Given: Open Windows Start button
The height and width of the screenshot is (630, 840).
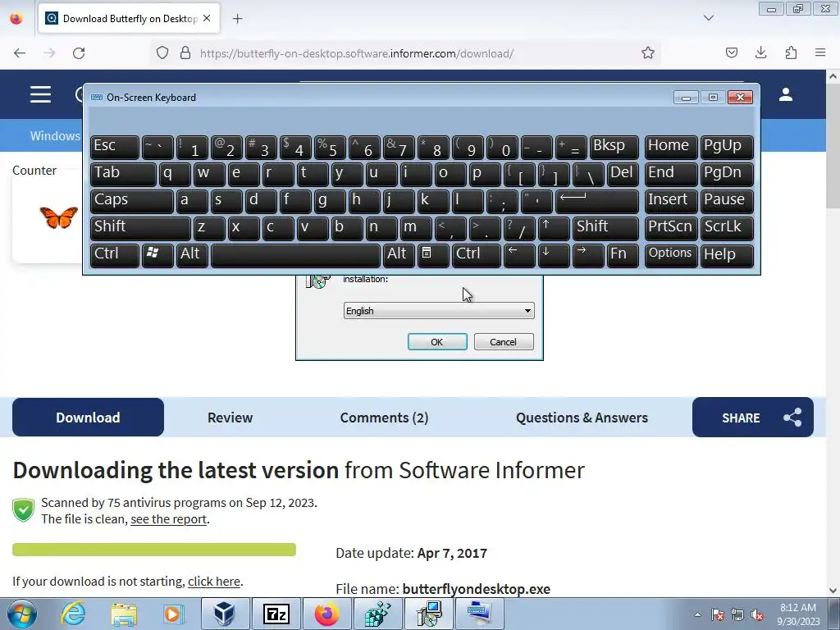Looking at the screenshot, I should pyautogui.click(x=22, y=614).
